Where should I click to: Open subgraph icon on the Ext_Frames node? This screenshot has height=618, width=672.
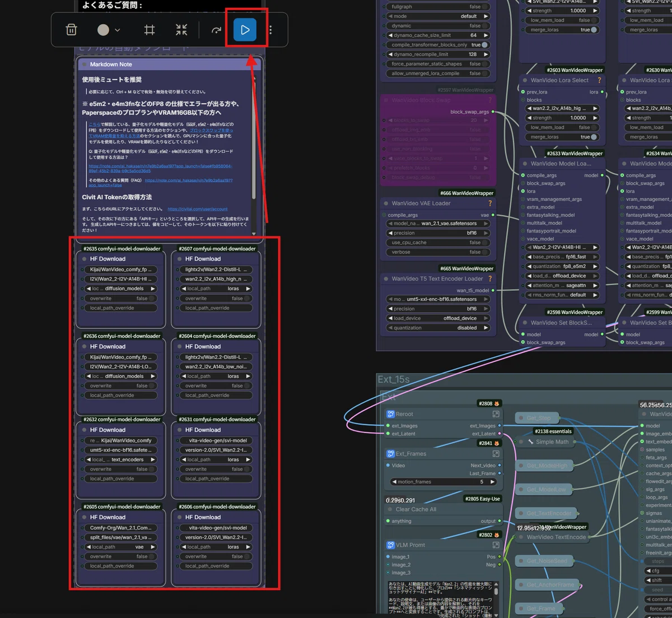[x=496, y=454]
